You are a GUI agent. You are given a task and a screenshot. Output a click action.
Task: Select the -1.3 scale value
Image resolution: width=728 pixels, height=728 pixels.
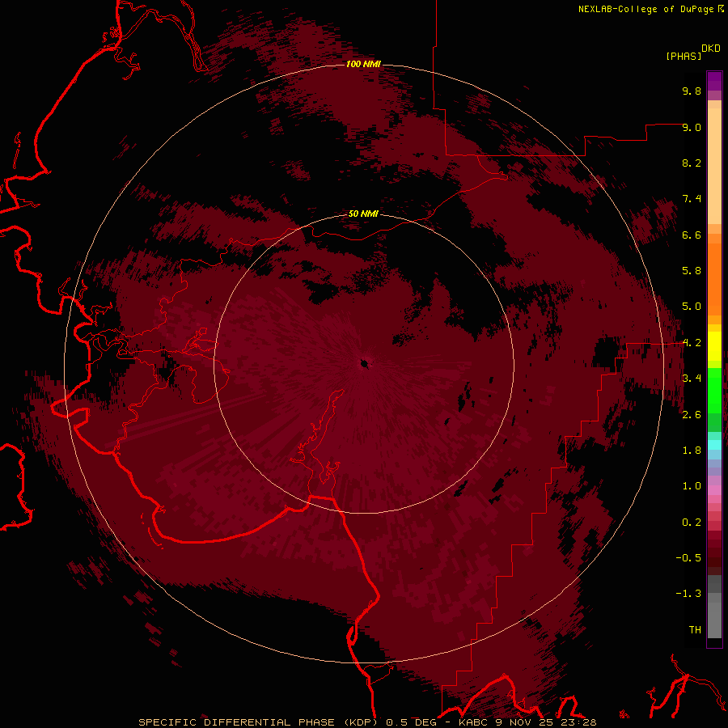pos(688,594)
